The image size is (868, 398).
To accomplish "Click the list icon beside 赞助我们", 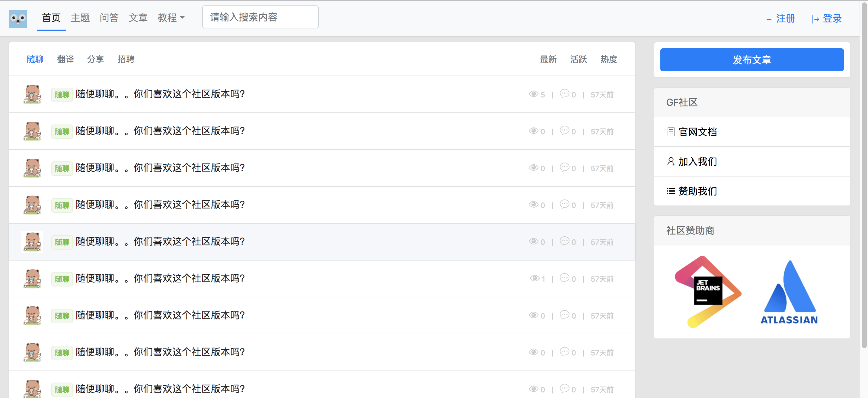I will [671, 191].
